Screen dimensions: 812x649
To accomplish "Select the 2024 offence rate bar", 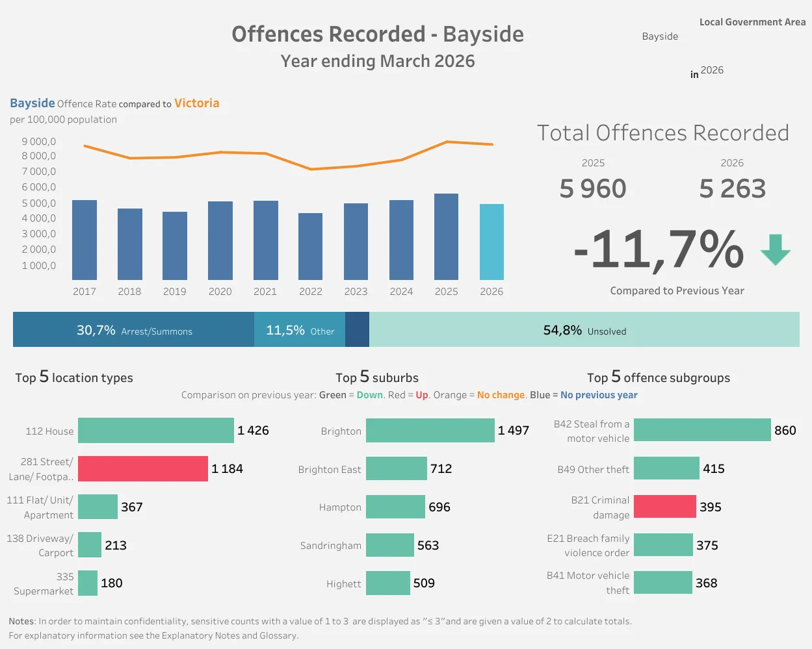I will pos(401,240).
